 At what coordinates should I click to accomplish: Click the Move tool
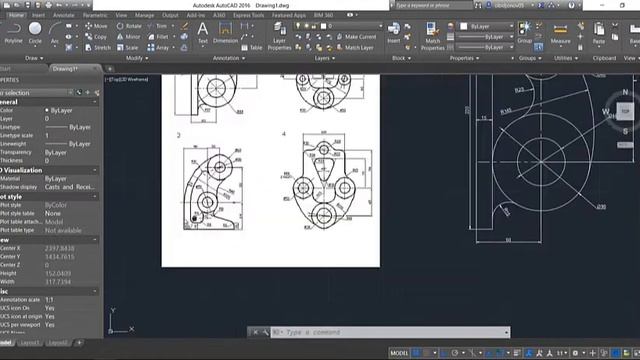pyautogui.click(x=96, y=26)
